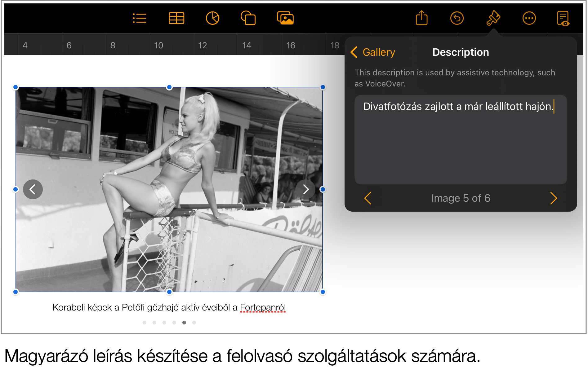Insert a chart using pie icon

coord(212,18)
